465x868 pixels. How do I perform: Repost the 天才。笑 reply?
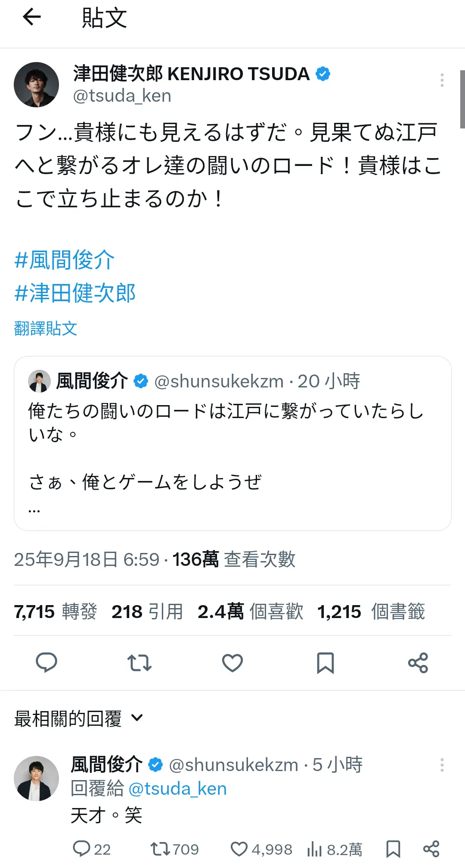161,849
